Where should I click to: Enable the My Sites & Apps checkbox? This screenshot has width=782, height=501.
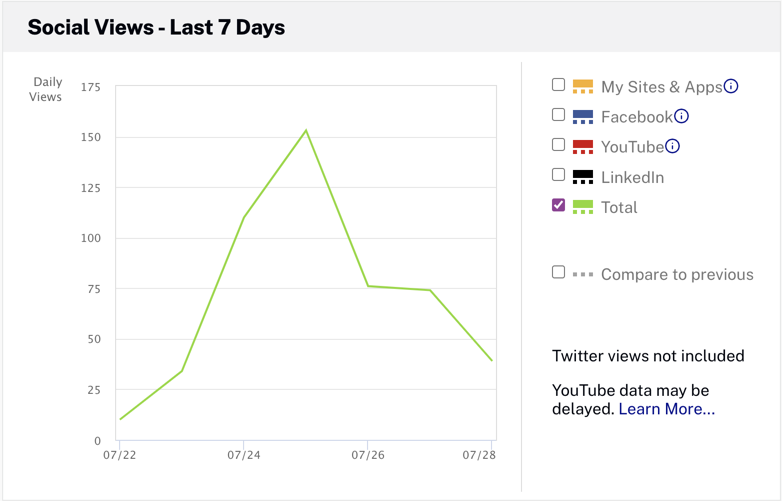click(559, 85)
